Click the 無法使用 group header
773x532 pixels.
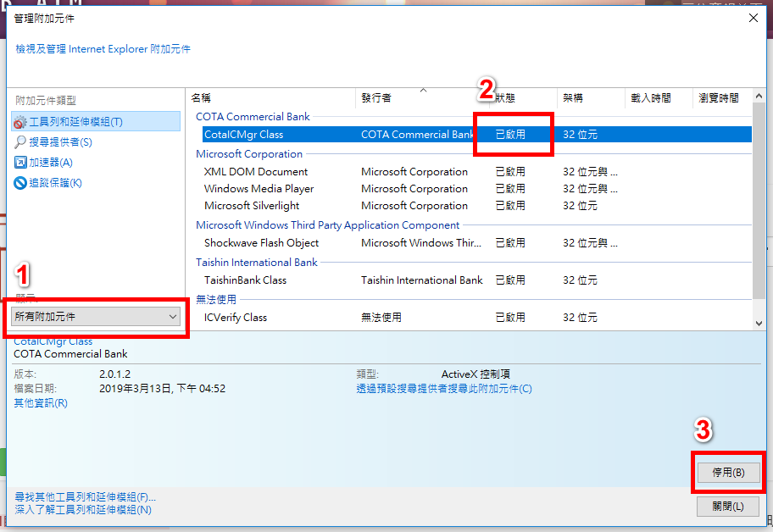point(216,300)
